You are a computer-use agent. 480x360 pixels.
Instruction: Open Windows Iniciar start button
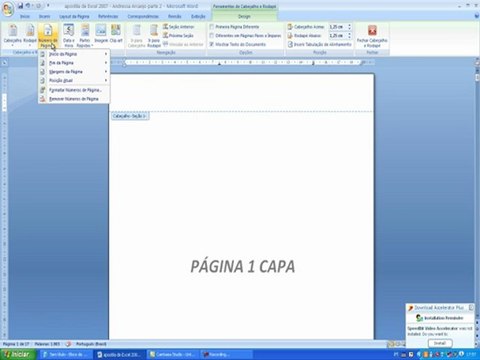coord(18,354)
